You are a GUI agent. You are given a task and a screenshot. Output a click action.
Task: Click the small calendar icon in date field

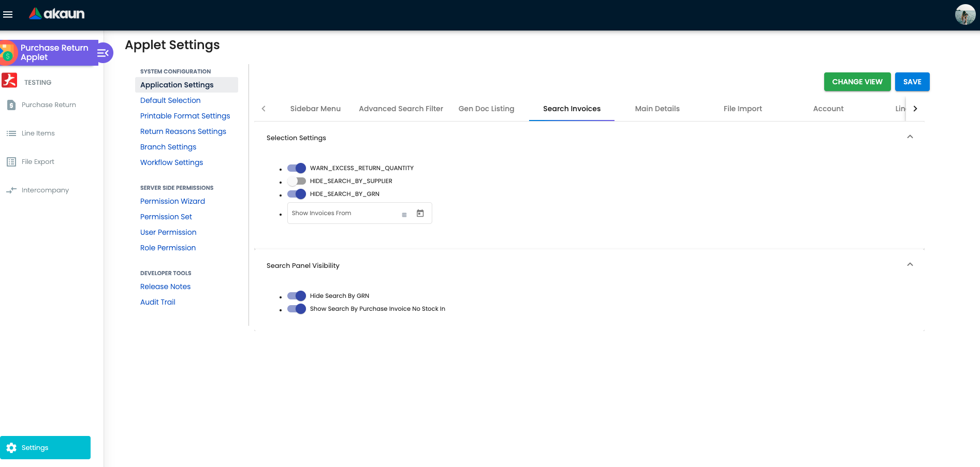coord(404,215)
